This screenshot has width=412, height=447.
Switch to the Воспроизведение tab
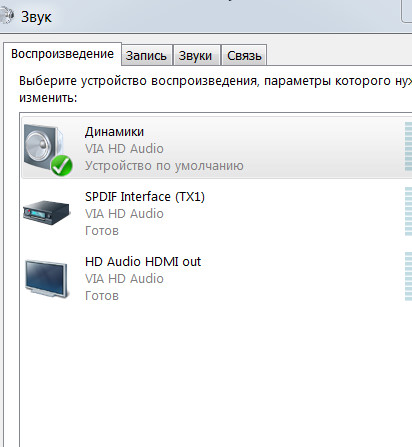tap(63, 54)
